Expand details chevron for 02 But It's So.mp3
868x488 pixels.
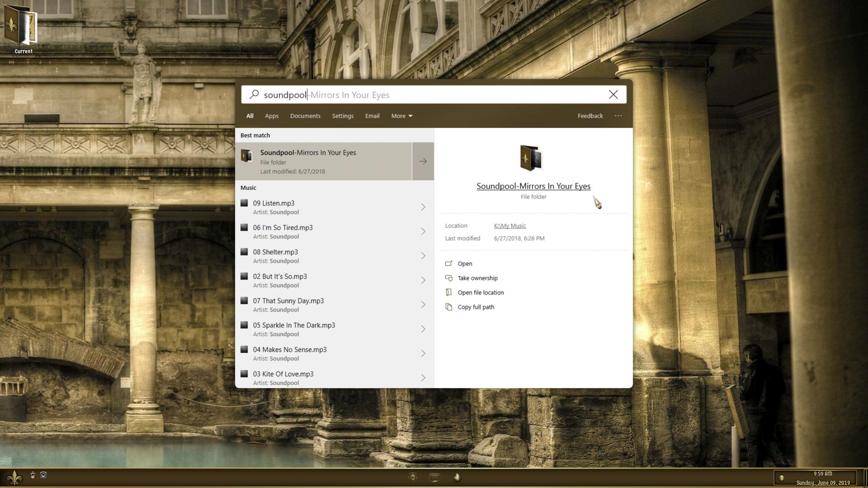click(x=423, y=280)
